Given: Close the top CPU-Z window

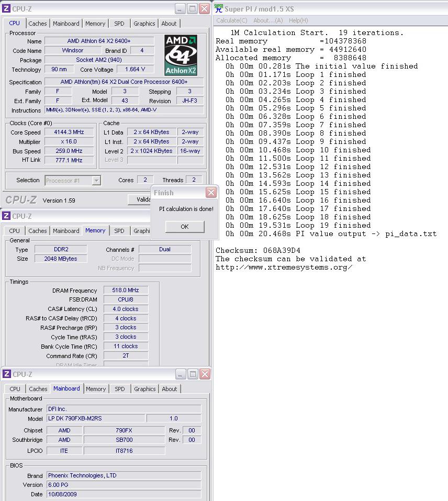Looking at the screenshot, I should point(204,8).
